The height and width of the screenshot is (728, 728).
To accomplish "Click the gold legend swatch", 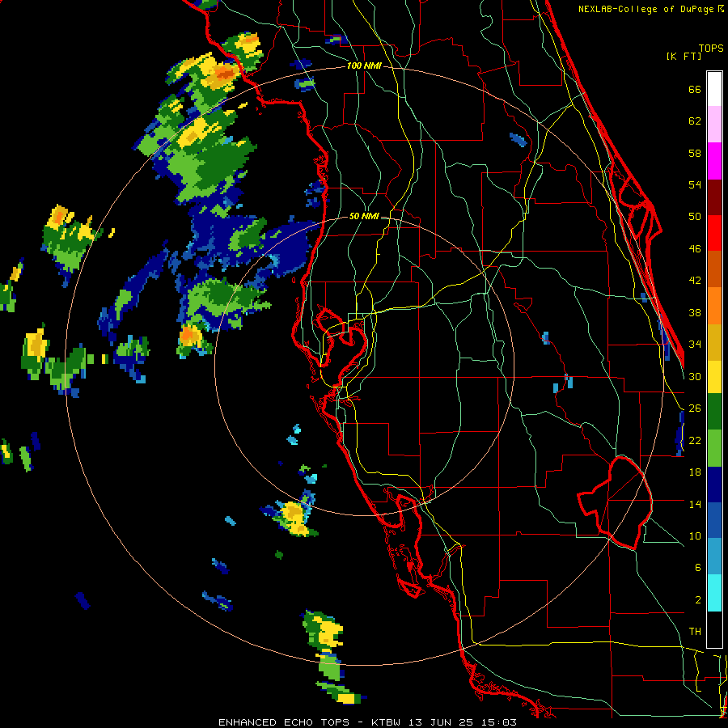I will pyautogui.click(x=714, y=342).
